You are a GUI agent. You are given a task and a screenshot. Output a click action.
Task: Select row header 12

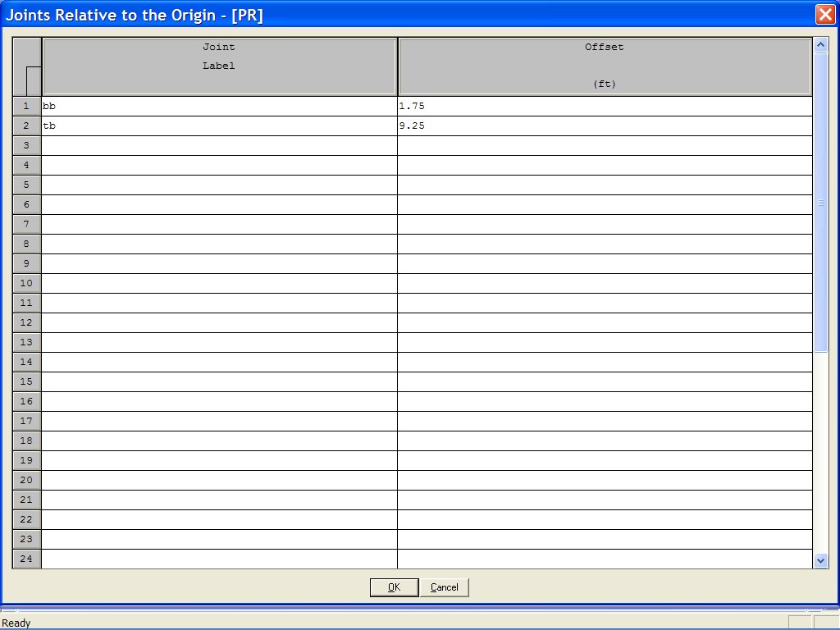click(x=27, y=322)
